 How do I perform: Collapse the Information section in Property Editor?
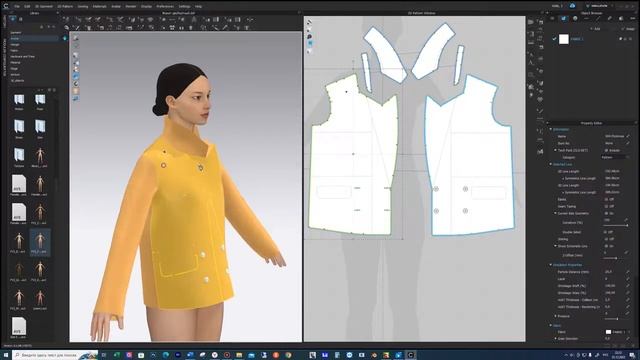(x=550, y=129)
